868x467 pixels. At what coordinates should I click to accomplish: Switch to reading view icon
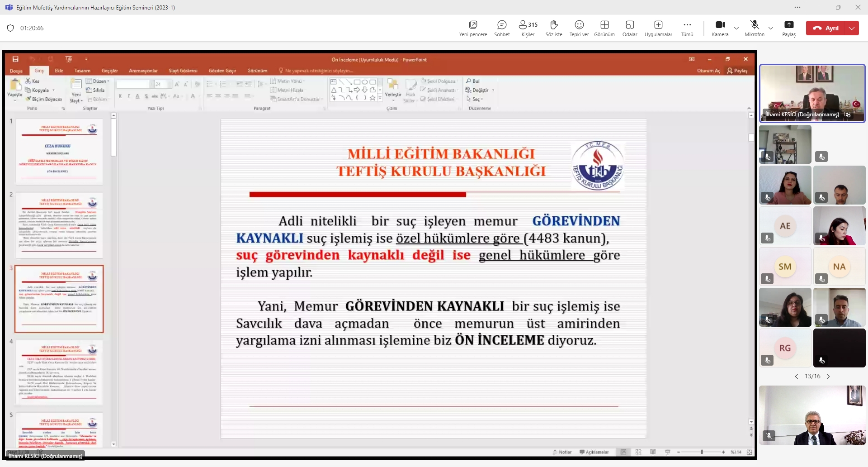point(653,452)
